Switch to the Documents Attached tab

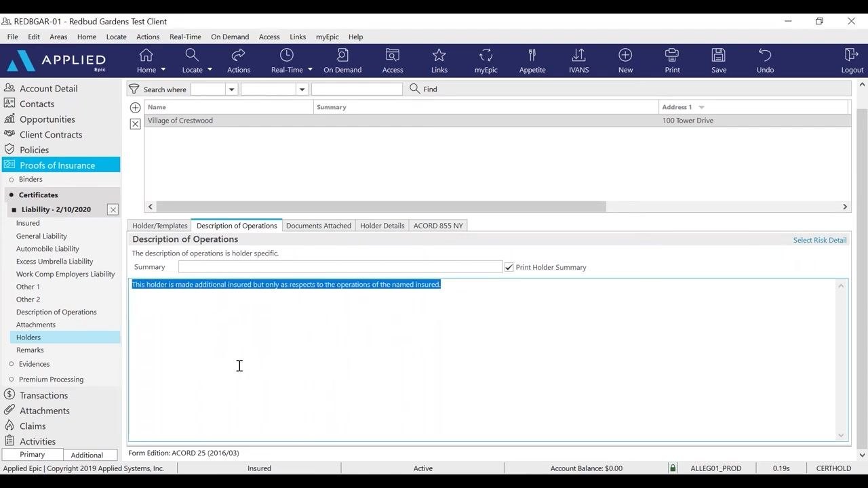click(x=319, y=226)
